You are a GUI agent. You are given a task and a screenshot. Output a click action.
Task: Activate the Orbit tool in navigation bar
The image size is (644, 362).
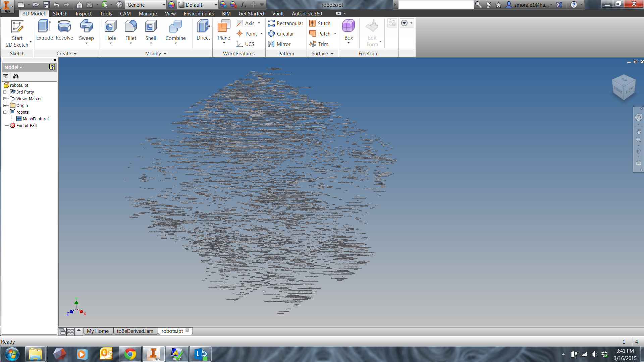click(x=639, y=151)
